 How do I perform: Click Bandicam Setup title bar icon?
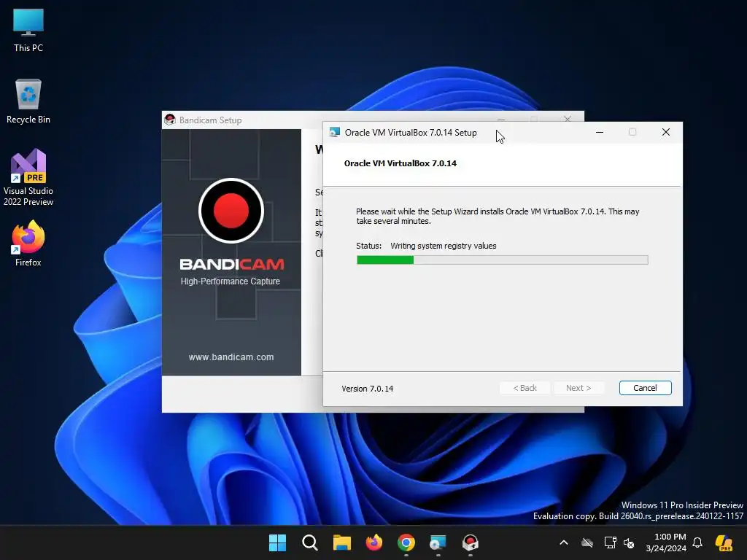coord(169,120)
